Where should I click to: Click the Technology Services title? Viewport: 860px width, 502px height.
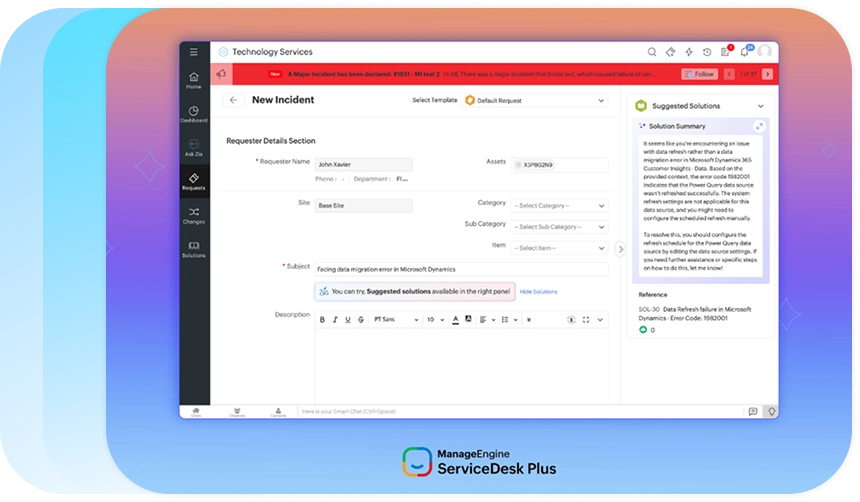(x=272, y=52)
